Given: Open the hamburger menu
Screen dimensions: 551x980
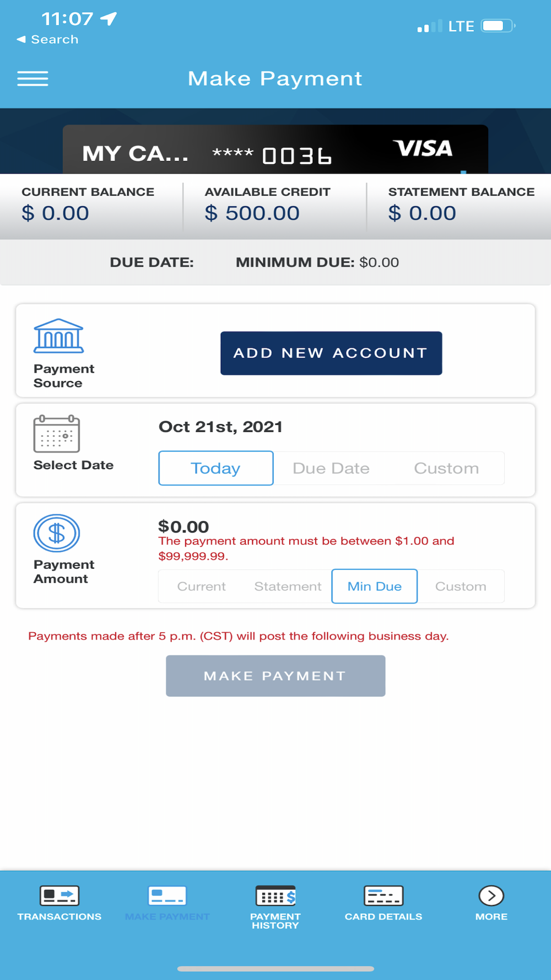Looking at the screenshot, I should (33, 79).
